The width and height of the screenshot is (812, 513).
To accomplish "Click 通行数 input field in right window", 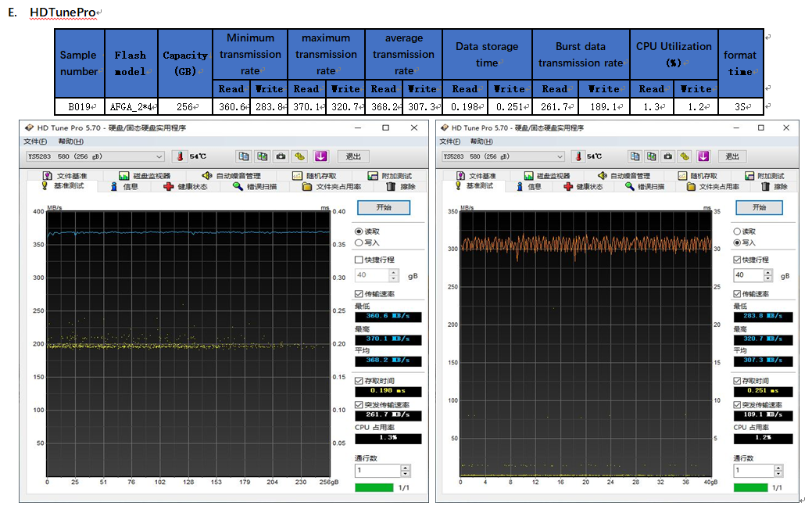I will (x=754, y=471).
